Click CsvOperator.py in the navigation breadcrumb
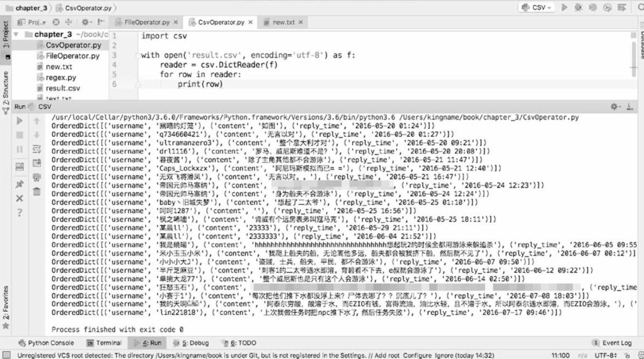The width and height of the screenshot is (644, 359). click(x=84, y=8)
